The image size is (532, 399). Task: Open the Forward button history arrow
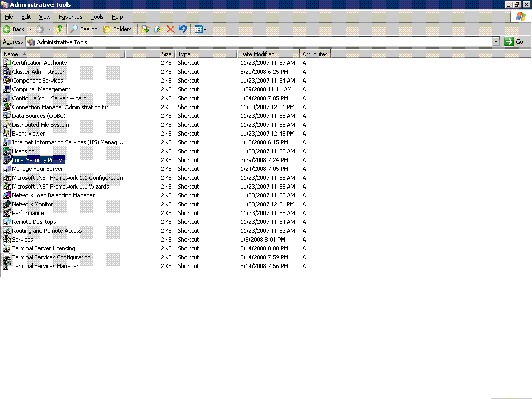49,29
